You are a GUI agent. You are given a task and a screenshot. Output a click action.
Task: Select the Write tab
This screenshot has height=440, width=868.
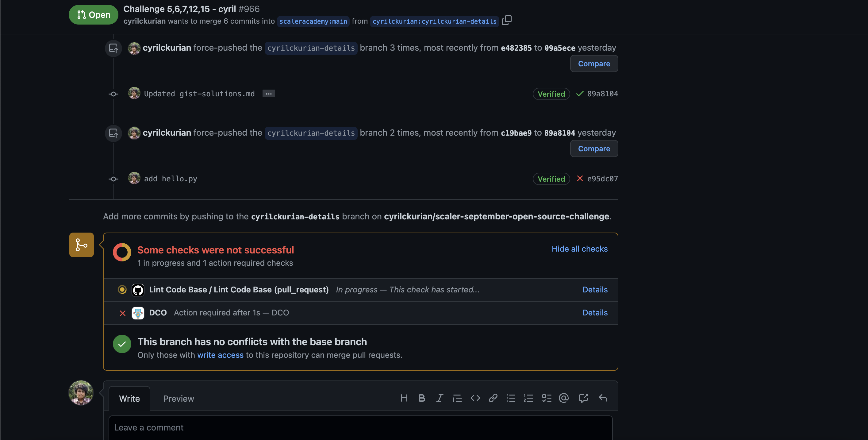(129, 398)
